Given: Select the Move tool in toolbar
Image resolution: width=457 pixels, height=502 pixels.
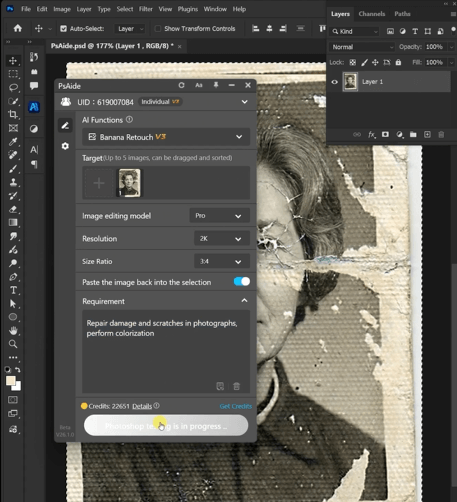Looking at the screenshot, I should click(13, 61).
